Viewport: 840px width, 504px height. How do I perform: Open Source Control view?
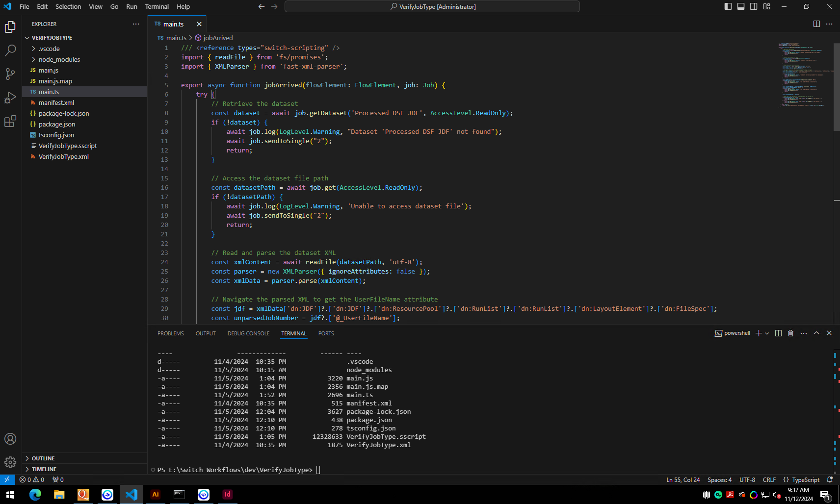[x=10, y=74]
